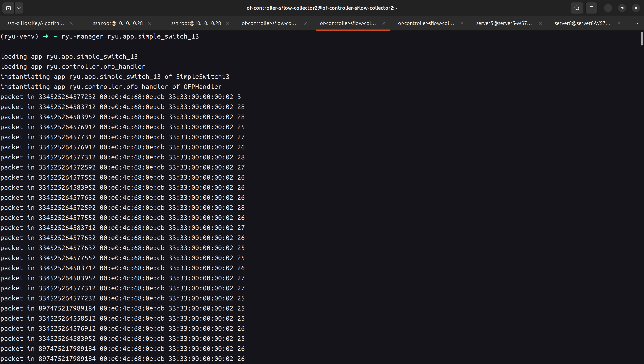Close the server5@server5-WS7 tab

540,23
